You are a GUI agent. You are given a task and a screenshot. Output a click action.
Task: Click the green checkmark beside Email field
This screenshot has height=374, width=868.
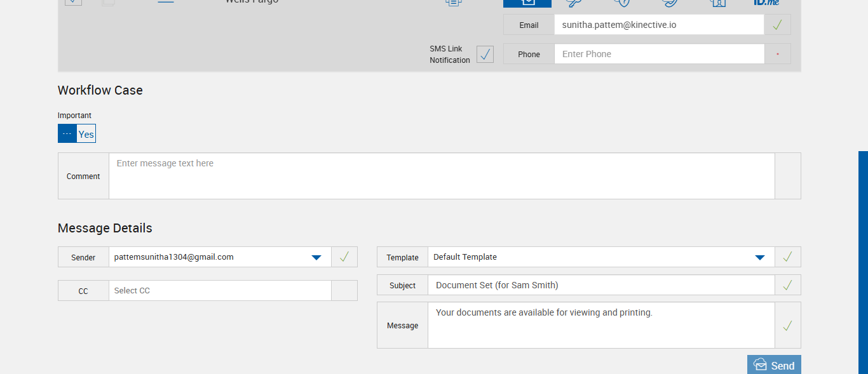[777, 25]
